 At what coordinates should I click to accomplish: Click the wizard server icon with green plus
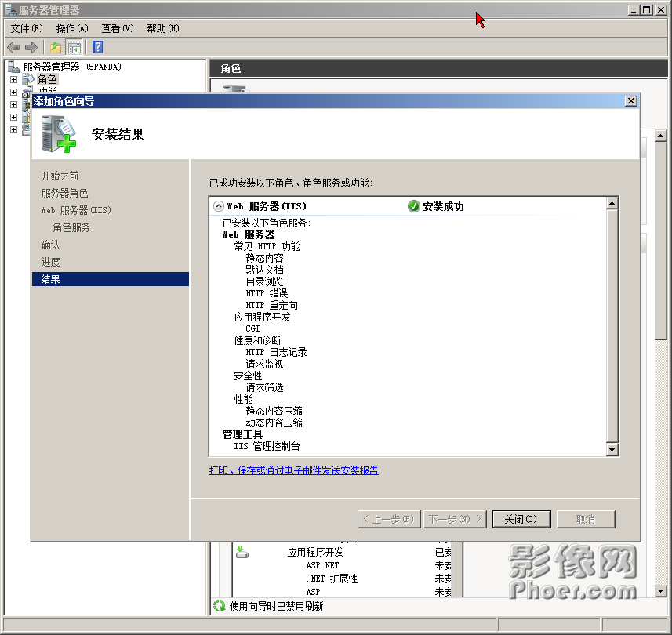[59, 134]
